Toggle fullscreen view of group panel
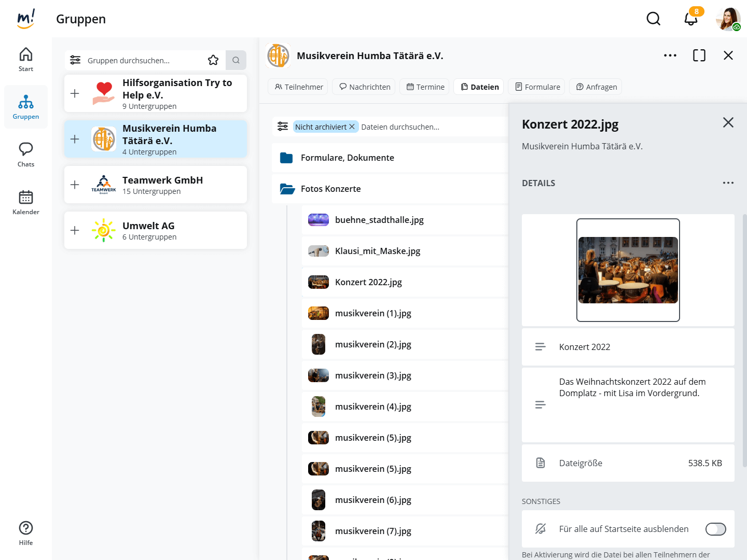 pos(699,55)
